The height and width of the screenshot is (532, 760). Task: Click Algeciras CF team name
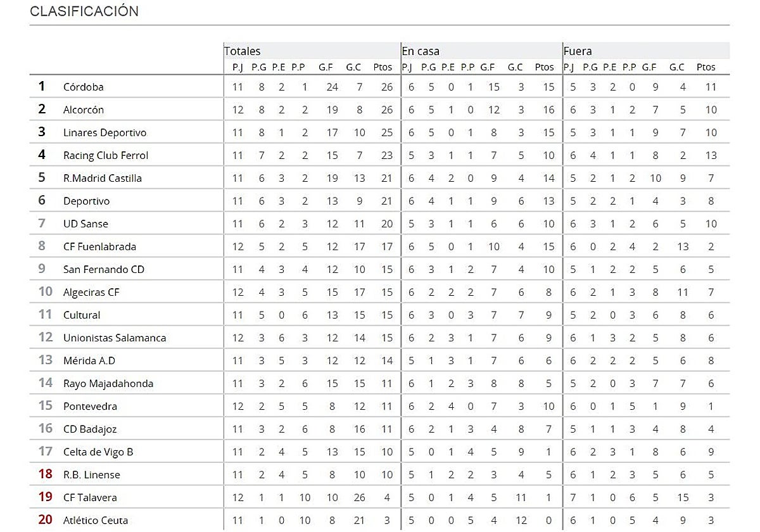(x=91, y=292)
